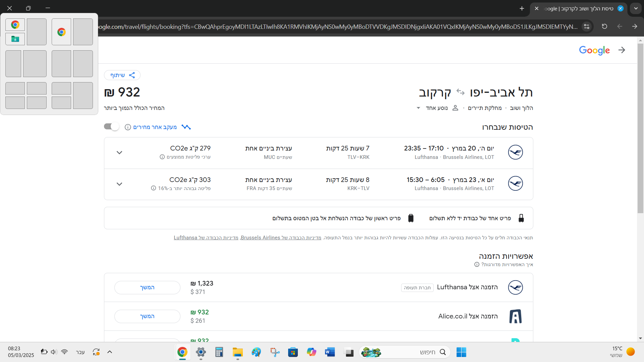This screenshot has width=644, height=362.
Task: Open the Brussels Airlines baggage policy link
Action: click(281, 238)
